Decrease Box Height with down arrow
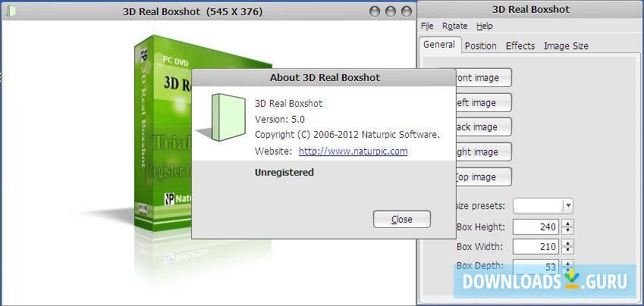Screen dimensions: 644x306 click(x=567, y=230)
